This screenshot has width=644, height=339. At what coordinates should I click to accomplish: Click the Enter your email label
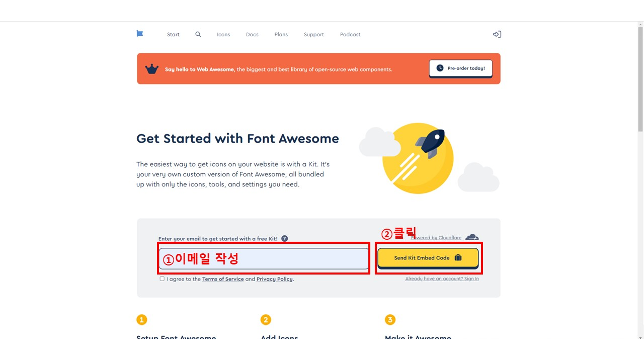click(x=218, y=239)
